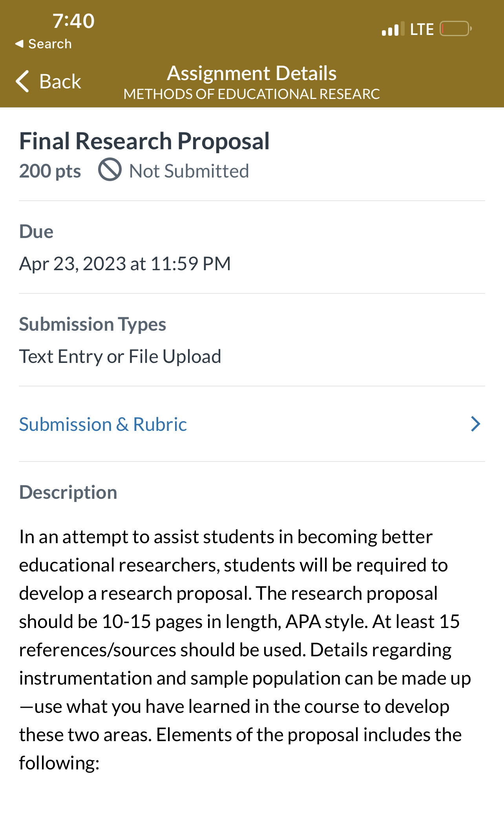Tap the chevron beside Submission & Rubric
504x813 pixels.
475,424
